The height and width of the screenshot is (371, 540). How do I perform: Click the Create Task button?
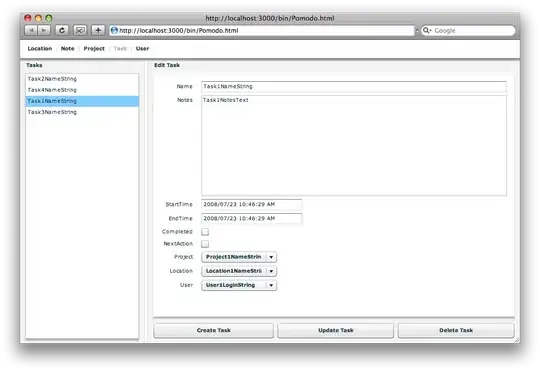[214, 330]
